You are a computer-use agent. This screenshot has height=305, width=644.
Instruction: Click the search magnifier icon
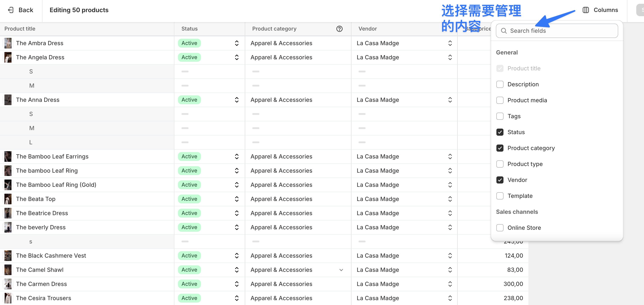pos(504,31)
